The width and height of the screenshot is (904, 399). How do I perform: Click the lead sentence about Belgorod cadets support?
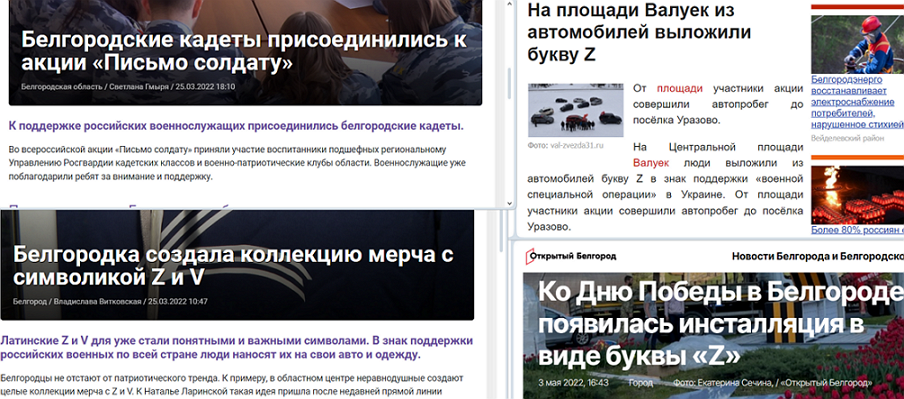[x=236, y=125]
